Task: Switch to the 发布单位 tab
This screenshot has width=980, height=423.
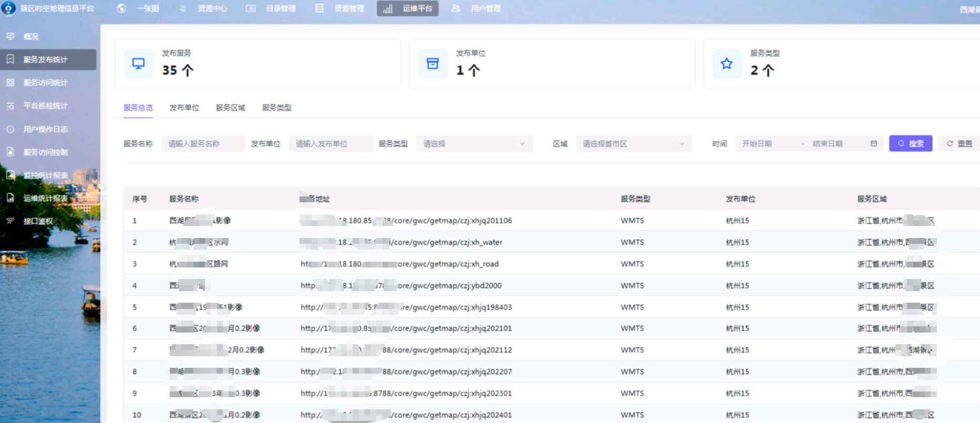Action: (184, 107)
